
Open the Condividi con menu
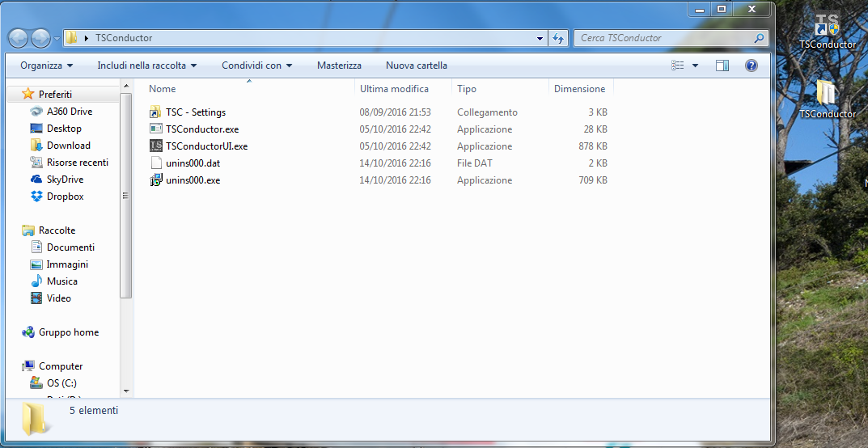pos(257,66)
